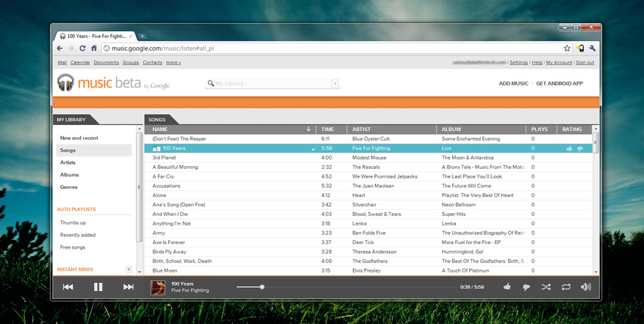Open the Help link
The height and width of the screenshot is (324, 644).
(537, 62)
